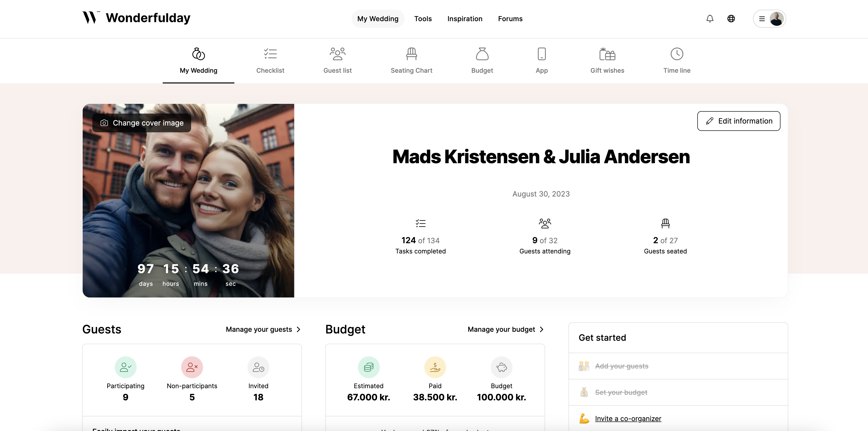Click the 'Get started' heading
868x431 pixels.
tap(602, 338)
